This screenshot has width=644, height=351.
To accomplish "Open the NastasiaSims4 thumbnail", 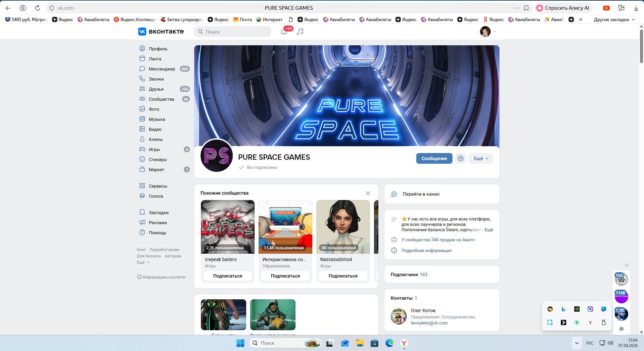I will (343, 227).
